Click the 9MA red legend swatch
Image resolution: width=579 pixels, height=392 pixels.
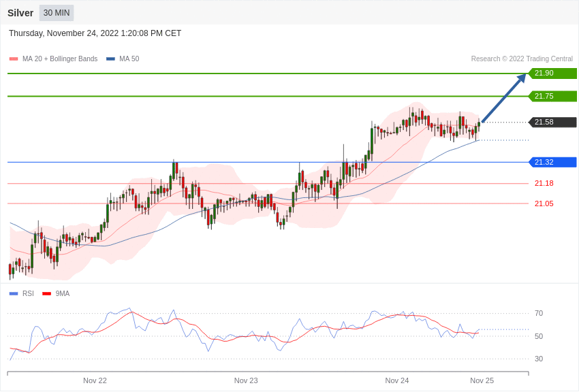[x=47, y=293]
